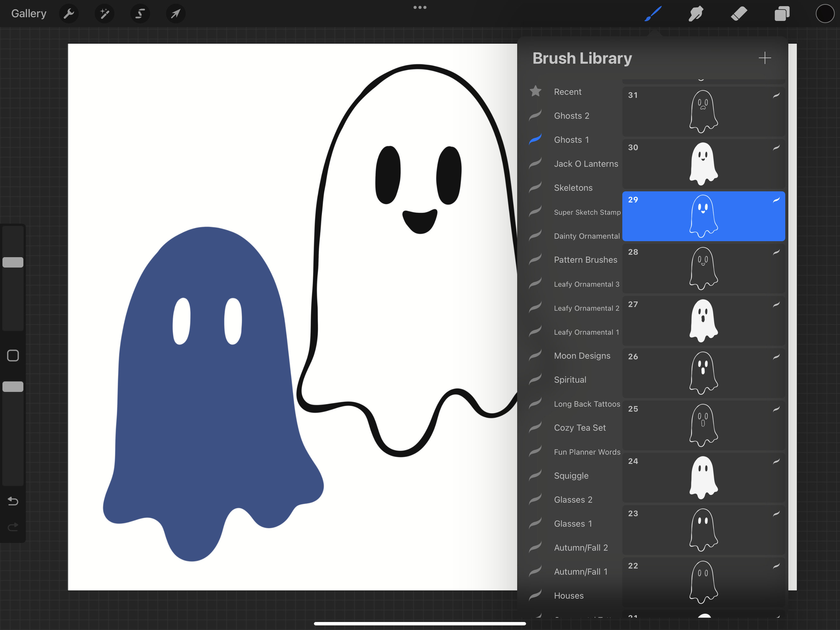The height and width of the screenshot is (630, 840).
Task: Select the Adjustments magic wand tool
Action: pos(104,13)
